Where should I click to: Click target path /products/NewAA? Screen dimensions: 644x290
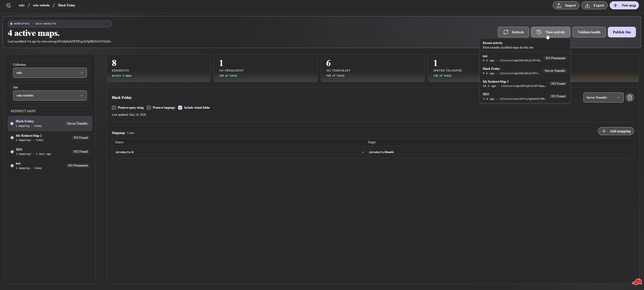coord(381,152)
